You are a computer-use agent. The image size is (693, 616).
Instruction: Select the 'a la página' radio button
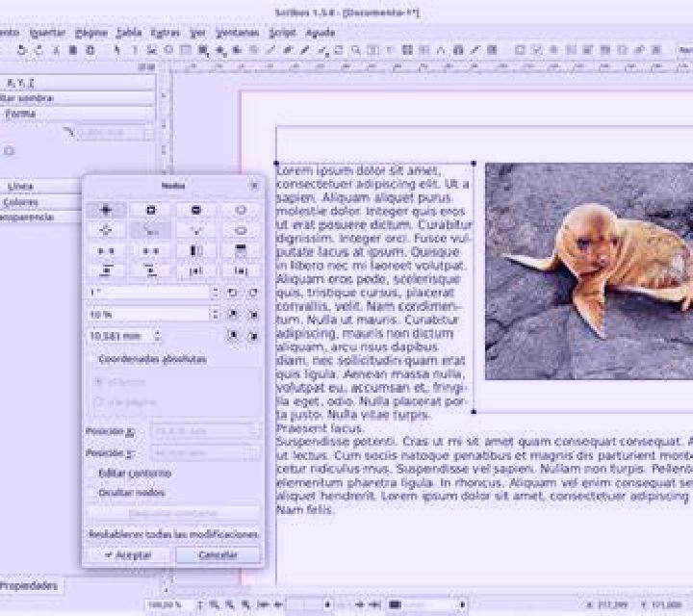pos(99,401)
